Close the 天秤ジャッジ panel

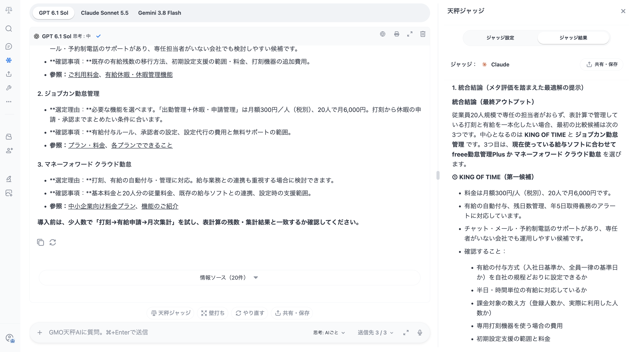[x=623, y=11]
